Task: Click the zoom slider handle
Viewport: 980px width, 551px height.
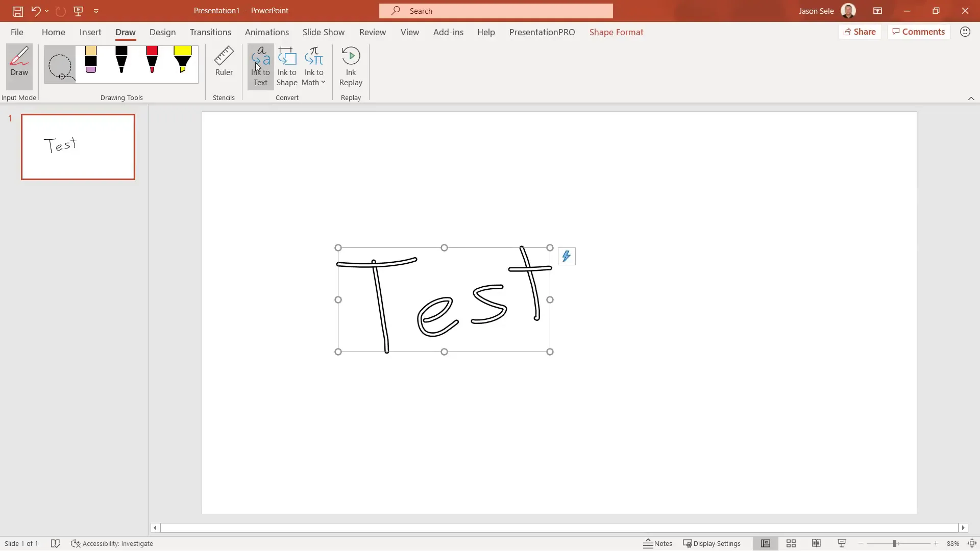Action: pyautogui.click(x=894, y=543)
